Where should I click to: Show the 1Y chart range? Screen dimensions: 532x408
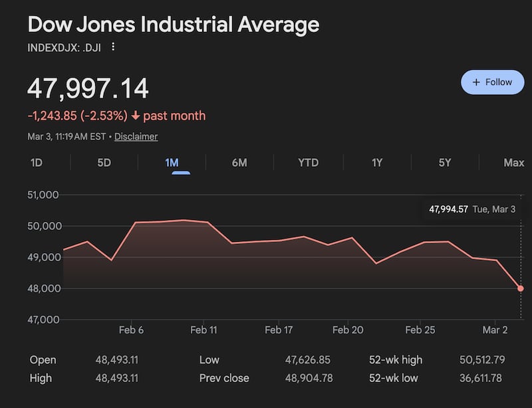tap(376, 162)
